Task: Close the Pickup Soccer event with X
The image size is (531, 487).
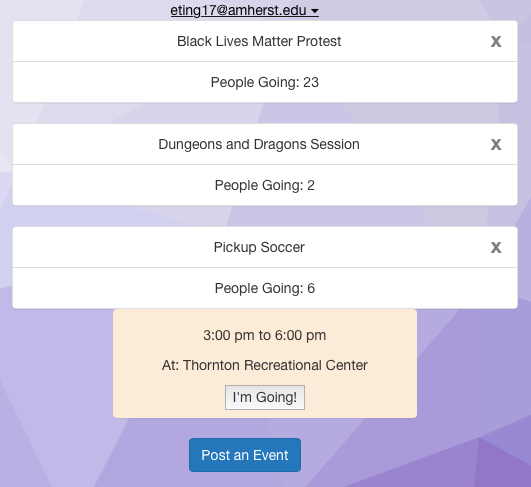Action: (496, 248)
